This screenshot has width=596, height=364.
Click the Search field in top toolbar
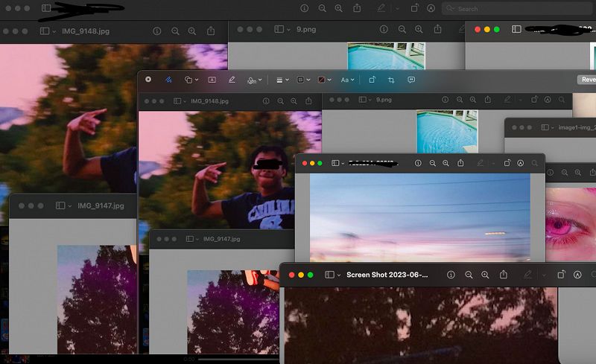click(x=514, y=9)
